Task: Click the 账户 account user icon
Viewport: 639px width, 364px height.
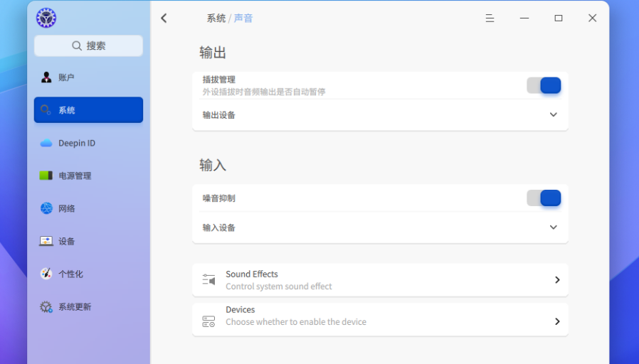Action: point(46,77)
